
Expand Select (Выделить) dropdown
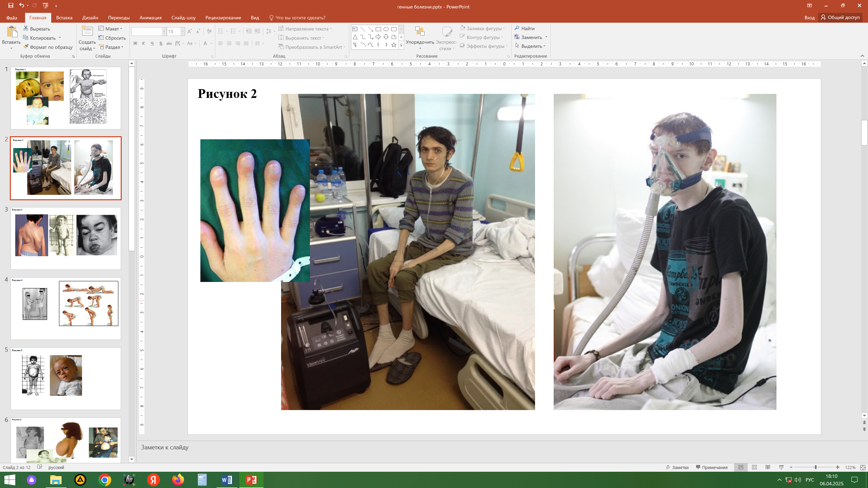click(531, 46)
